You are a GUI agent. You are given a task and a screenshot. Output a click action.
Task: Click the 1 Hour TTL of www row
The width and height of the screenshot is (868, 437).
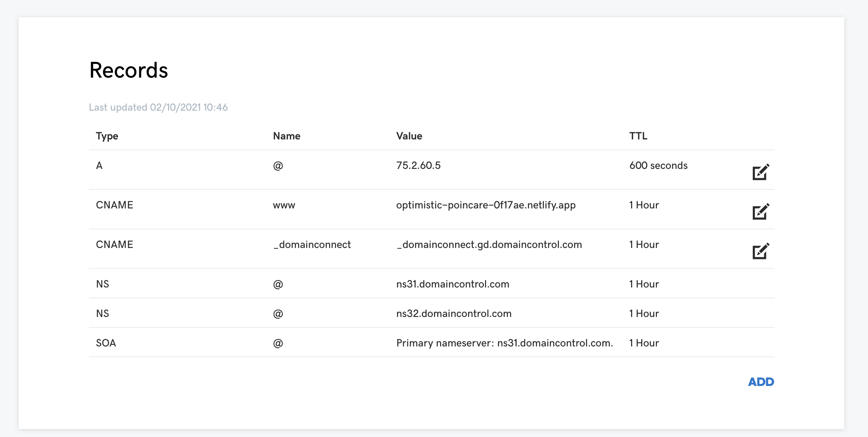tap(644, 205)
